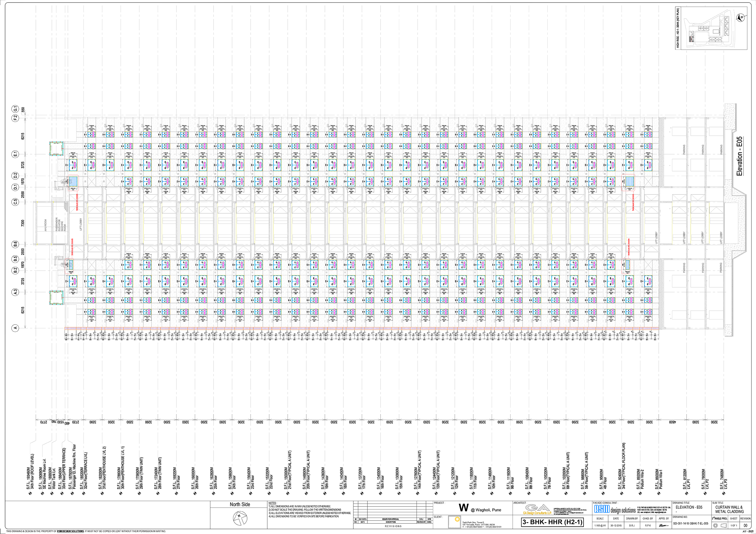The height and width of the screenshot is (534, 756).
Task: Click the North Side compass arrow symbol
Action: (x=240, y=519)
